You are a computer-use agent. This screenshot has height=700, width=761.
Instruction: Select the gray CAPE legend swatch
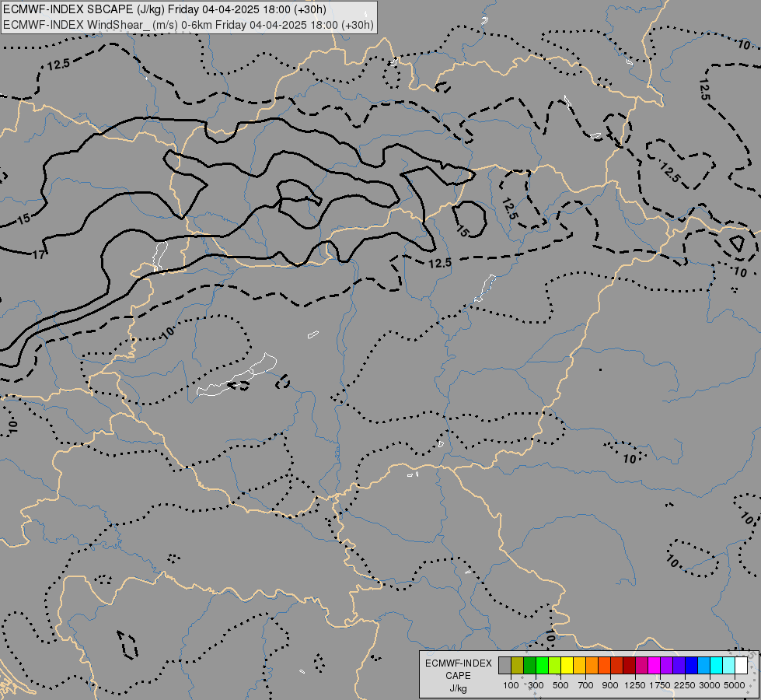[x=504, y=665]
